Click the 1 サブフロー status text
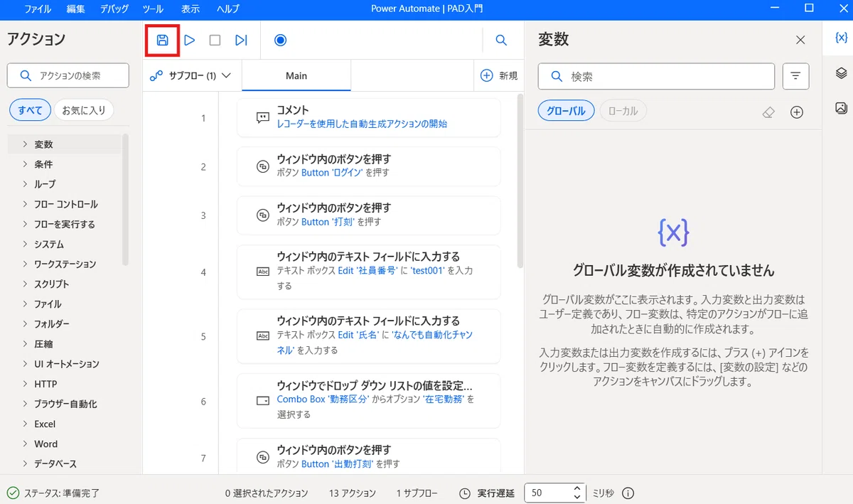 click(417, 493)
